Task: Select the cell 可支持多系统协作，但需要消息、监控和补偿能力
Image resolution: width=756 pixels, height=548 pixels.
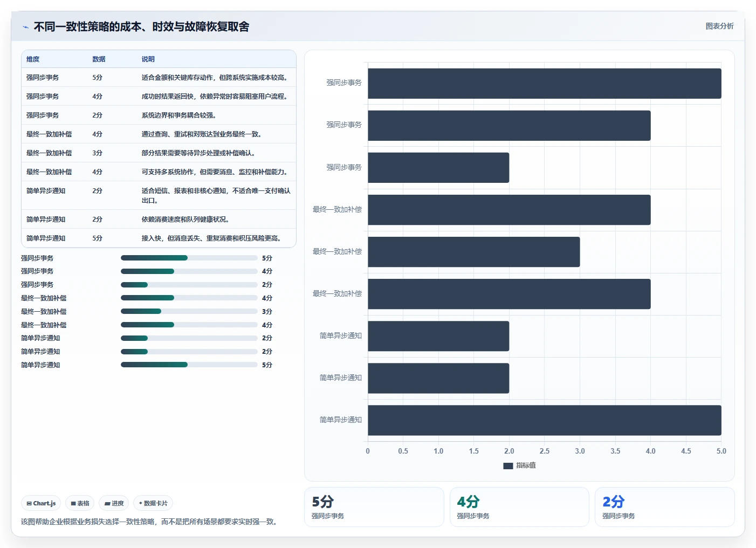Action: (216, 172)
